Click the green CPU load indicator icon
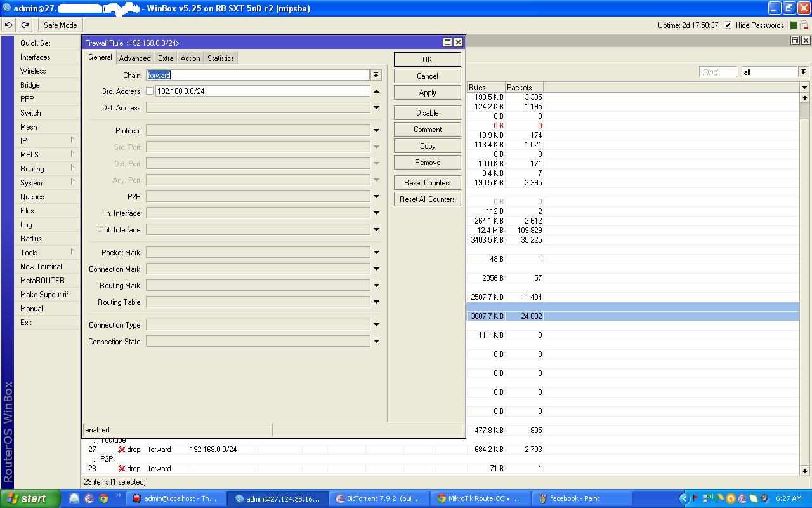This screenshot has width=812, height=508. [x=792, y=25]
